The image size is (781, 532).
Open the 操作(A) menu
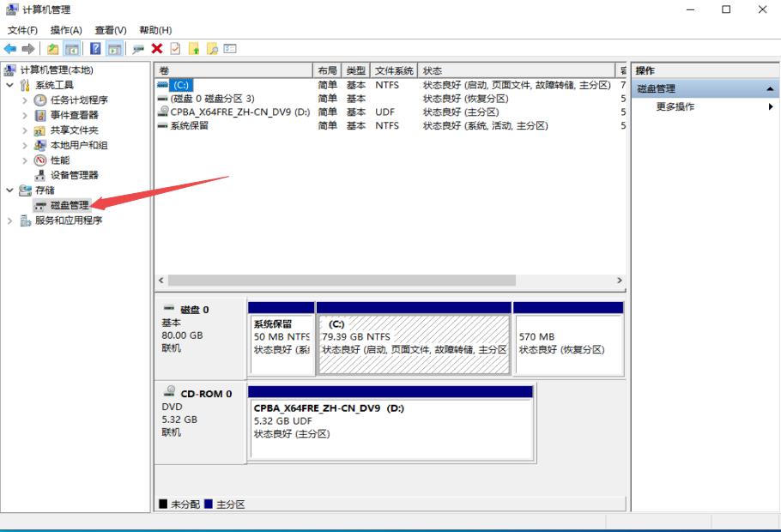tap(66, 29)
